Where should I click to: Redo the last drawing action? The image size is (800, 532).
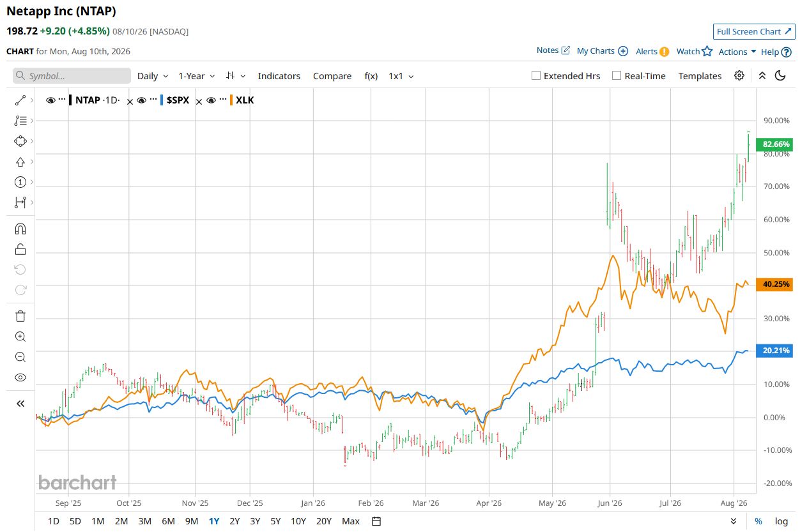click(20, 290)
